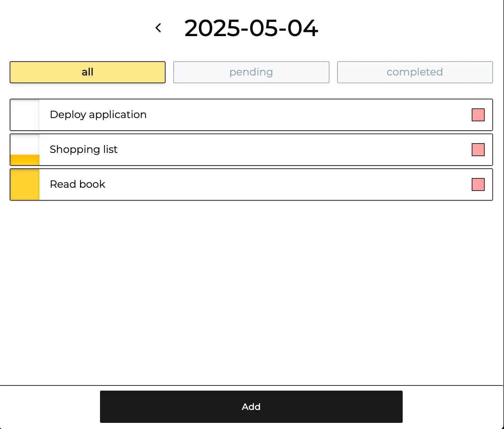Click the back navigation chevron
The height and width of the screenshot is (429, 504).
[158, 28]
